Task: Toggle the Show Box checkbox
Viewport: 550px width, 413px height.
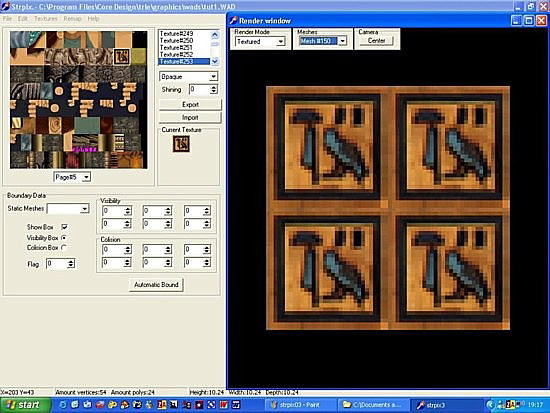Action: coord(65,227)
